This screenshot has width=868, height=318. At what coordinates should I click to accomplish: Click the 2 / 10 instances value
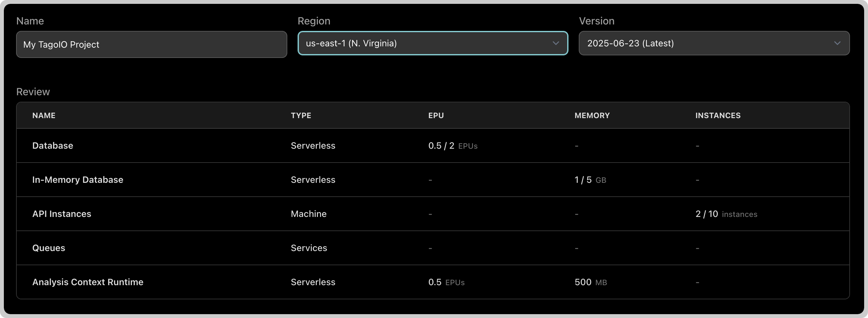click(726, 214)
